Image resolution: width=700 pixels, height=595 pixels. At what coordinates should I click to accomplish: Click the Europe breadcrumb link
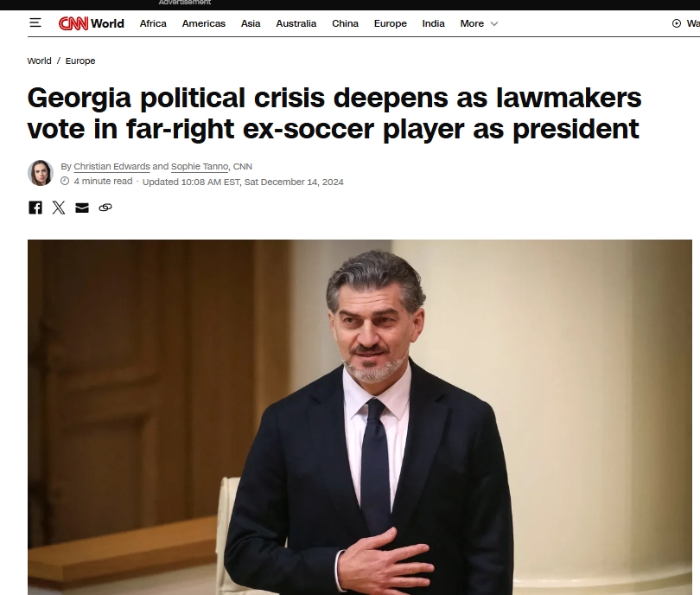tap(80, 61)
